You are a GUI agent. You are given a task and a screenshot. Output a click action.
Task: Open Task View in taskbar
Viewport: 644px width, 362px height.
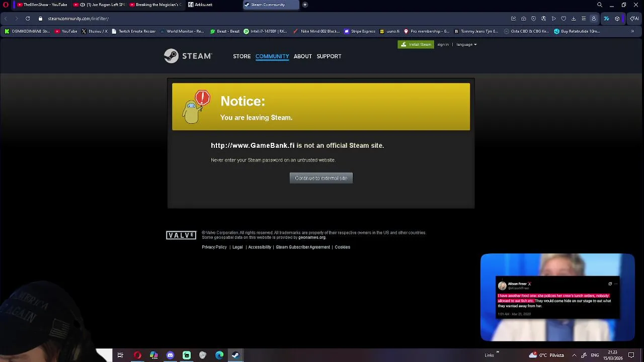pos(120,355)
